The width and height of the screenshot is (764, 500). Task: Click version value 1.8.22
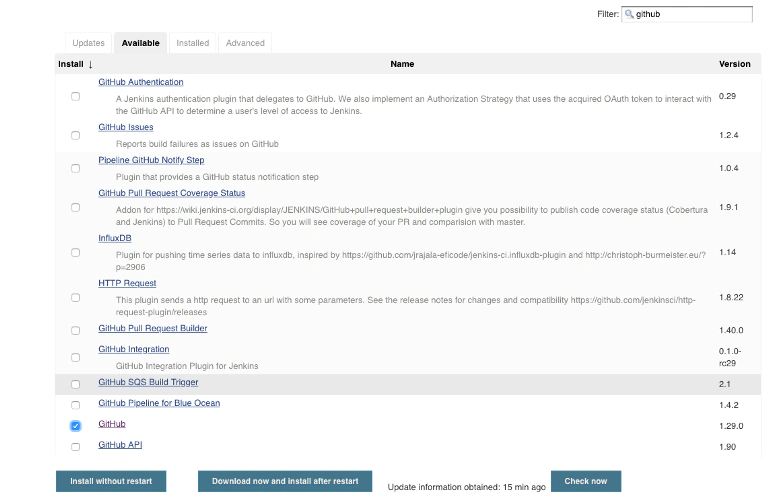click(731, 297)
